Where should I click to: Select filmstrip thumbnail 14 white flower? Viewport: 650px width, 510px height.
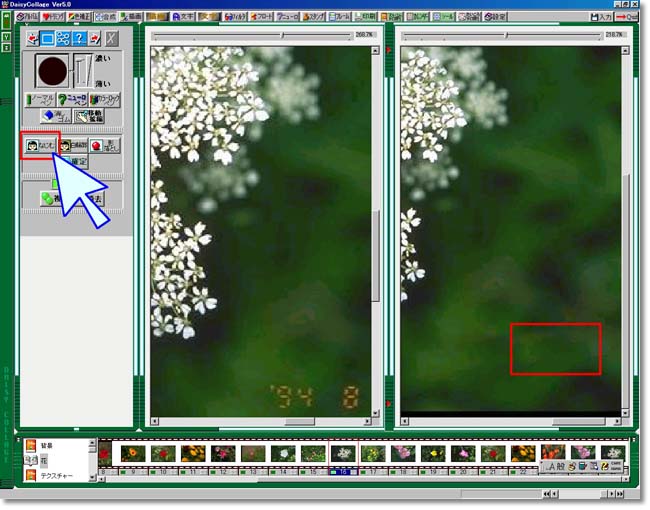(283, 454)
